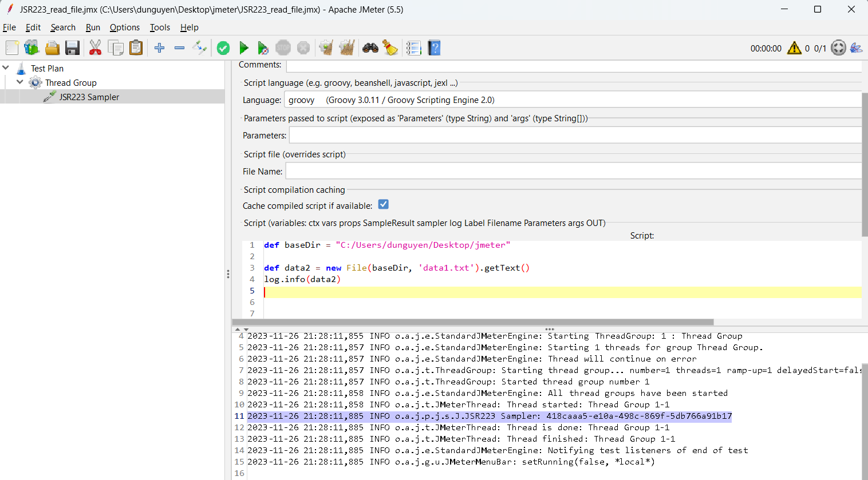This screenshot has width=868, height=480.
Task: Start test without pauses icon
Action: (x=263, y=48)
